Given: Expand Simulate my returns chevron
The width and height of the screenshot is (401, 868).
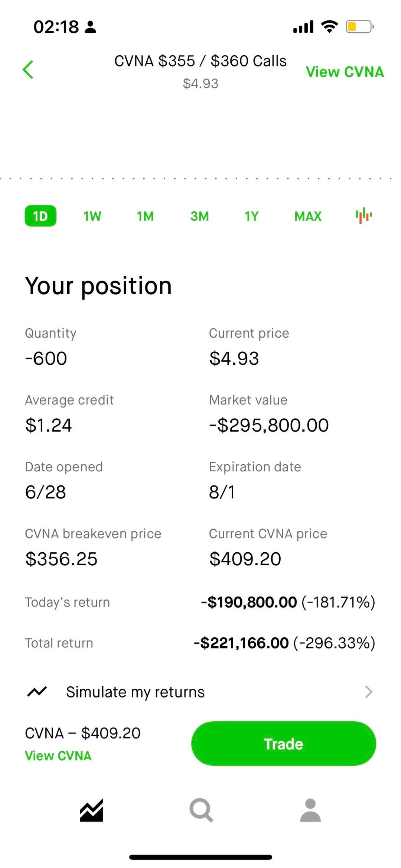Looking at the screenshot, I should pos(368,692).
